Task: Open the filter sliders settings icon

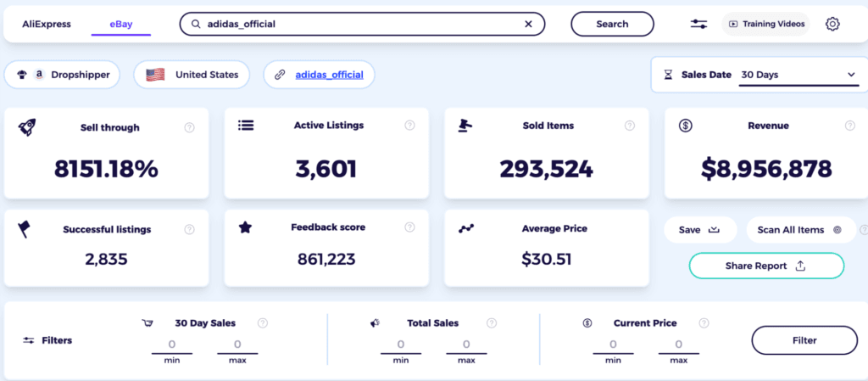Action: click(x=698, y=25)
